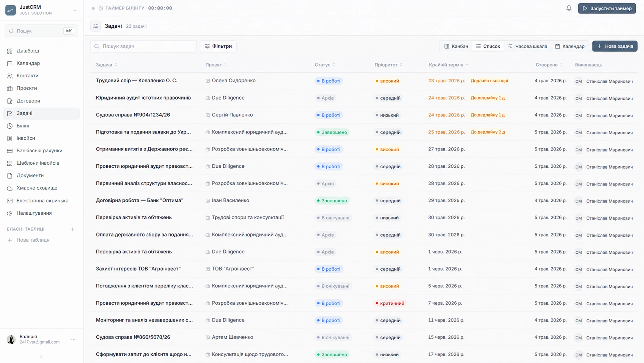Open task Захист інтересів ТОВ "Агроінвест"

pos(138,269)
